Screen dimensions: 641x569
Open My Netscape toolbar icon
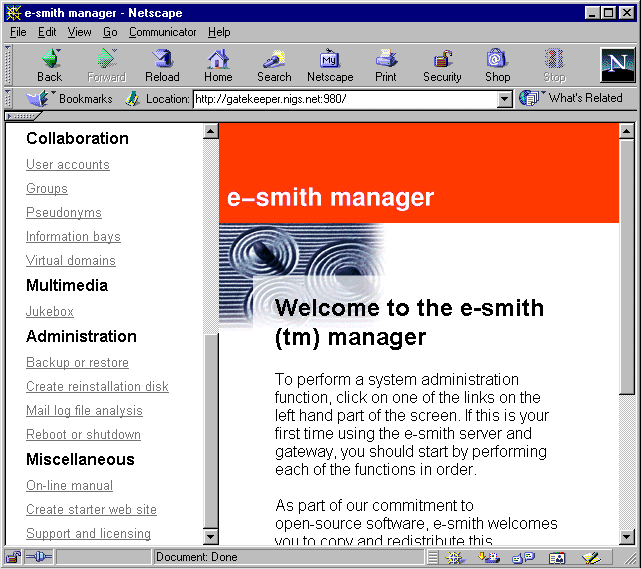(x=330, y=58)
